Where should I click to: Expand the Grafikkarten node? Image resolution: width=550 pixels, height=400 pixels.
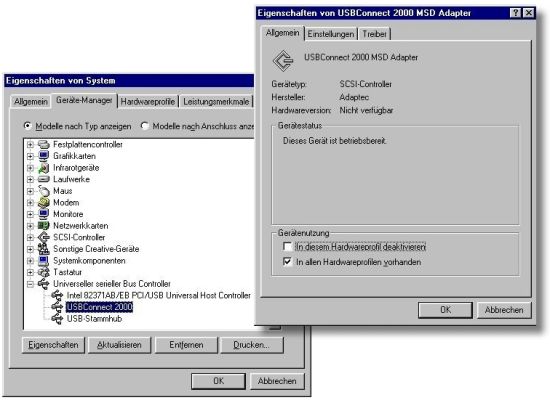[30, 156]
